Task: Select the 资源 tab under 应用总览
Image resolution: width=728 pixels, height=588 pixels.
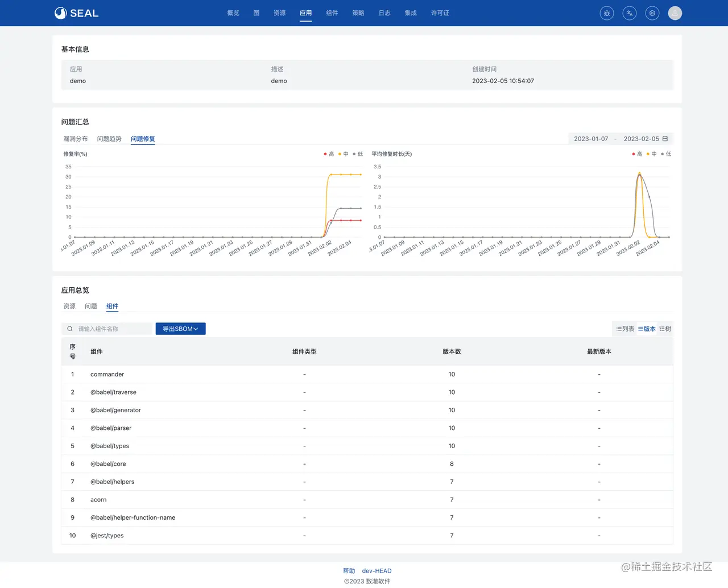Action: pos(69,306)
